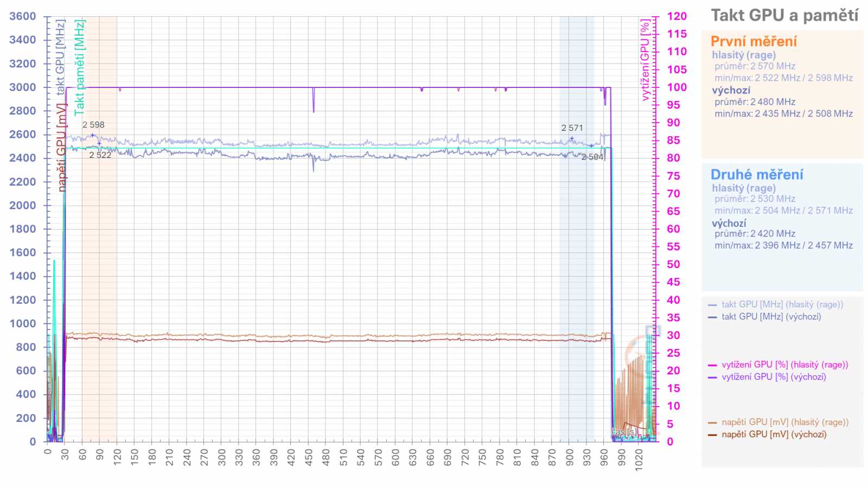Click the chart title 'Takt GPU a pamětí'
This screenshot has height=488, width=868.
[784, 16]
